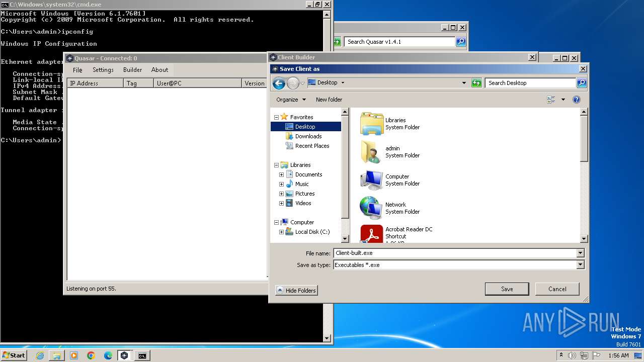Image resolution: width=644 pixels, height=362 pixels.
Task: Open Windows Media Player from taskbar
Action: point(74,355)
